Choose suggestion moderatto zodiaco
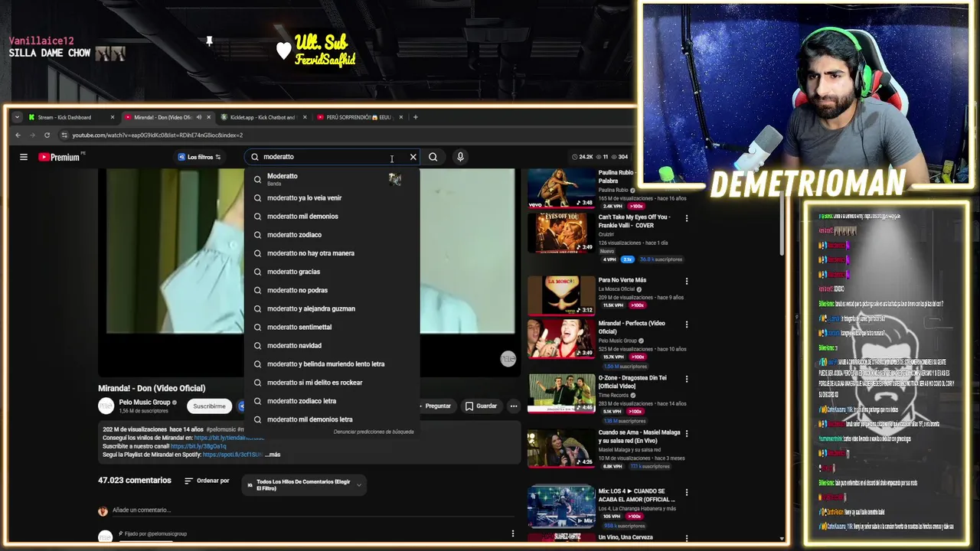This screenshot has height=551, width=980. click(x=332, y=234)
